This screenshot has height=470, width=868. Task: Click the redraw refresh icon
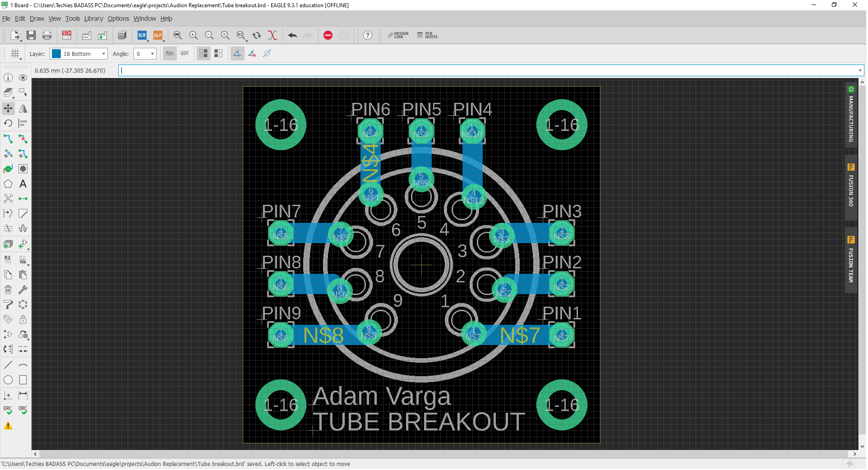[x=257, y=35]
